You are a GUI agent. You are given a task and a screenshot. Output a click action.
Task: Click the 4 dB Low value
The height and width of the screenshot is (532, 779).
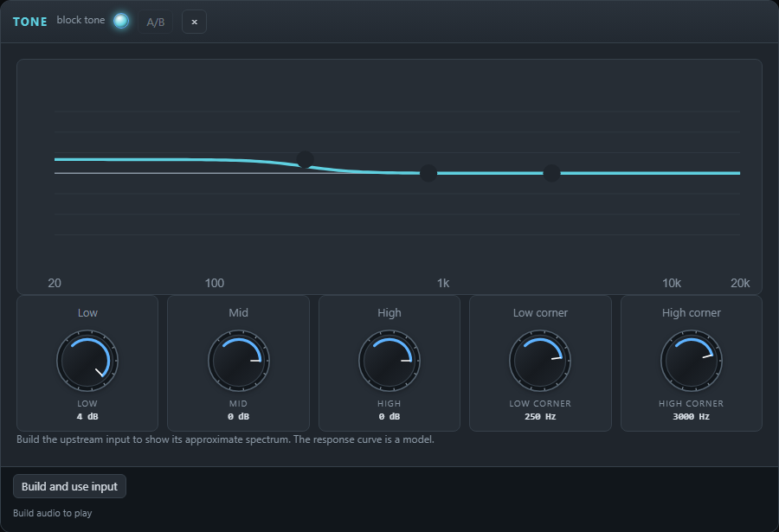87,417
